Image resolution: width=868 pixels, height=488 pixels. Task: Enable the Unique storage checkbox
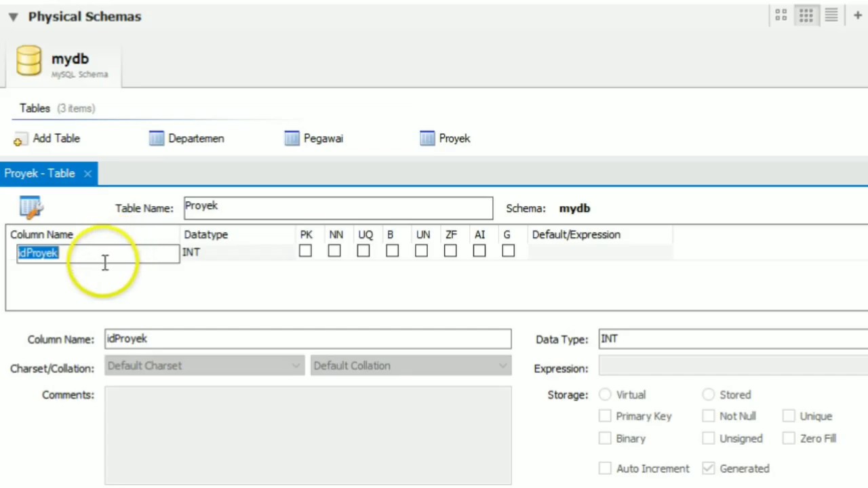(x=789, y=416)
